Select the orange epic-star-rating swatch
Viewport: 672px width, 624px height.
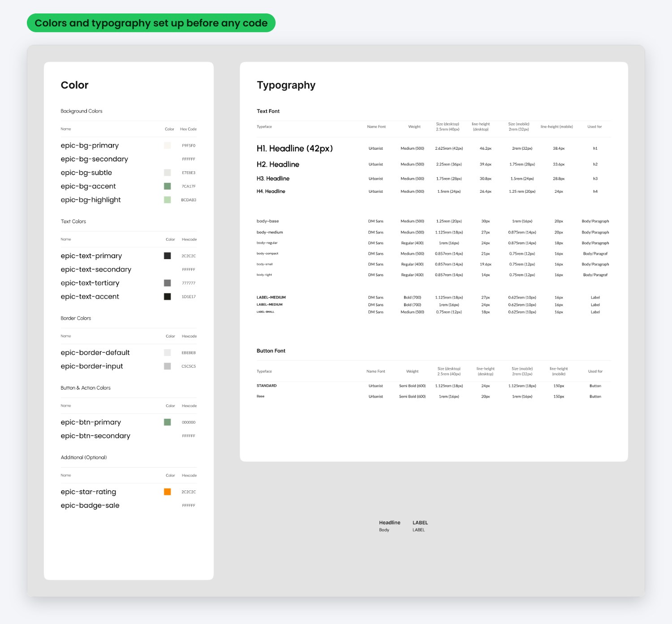[x=167, y=492]
